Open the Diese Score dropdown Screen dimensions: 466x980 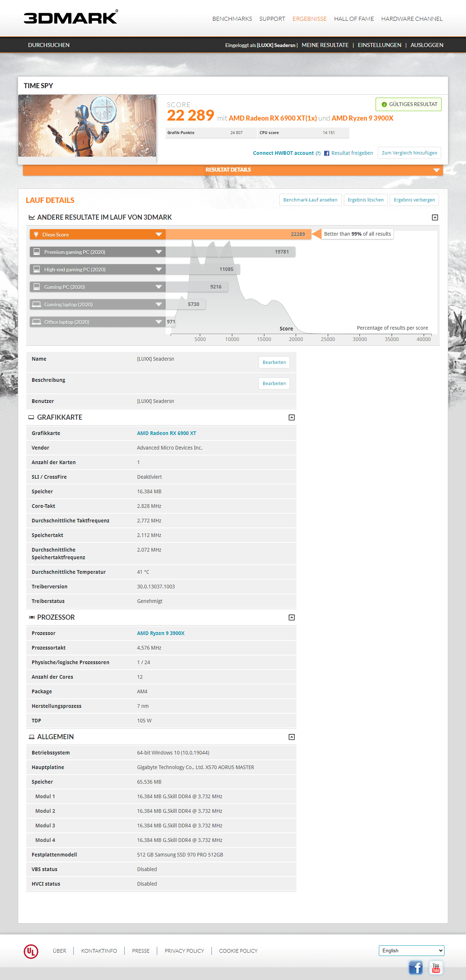[159, 234]
